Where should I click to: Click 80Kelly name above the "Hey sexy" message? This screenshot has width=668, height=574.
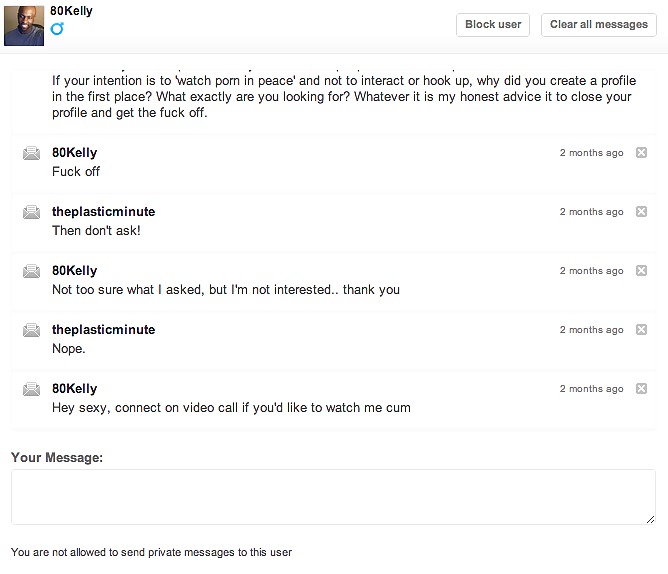74,389
